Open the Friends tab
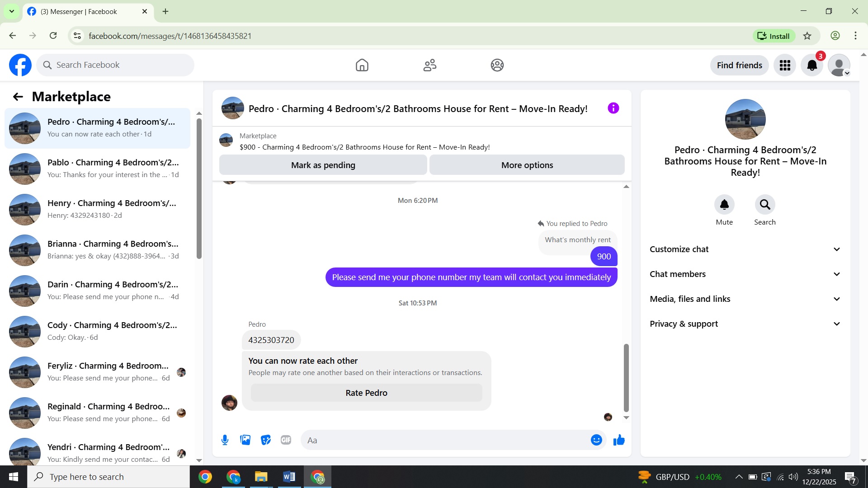The width and height of the screenshot is (868, 488). coord(429,66)
